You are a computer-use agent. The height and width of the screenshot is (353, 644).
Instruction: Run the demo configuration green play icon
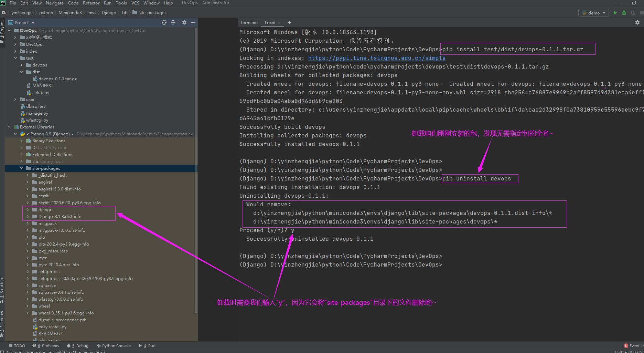(x=615, y=13)
